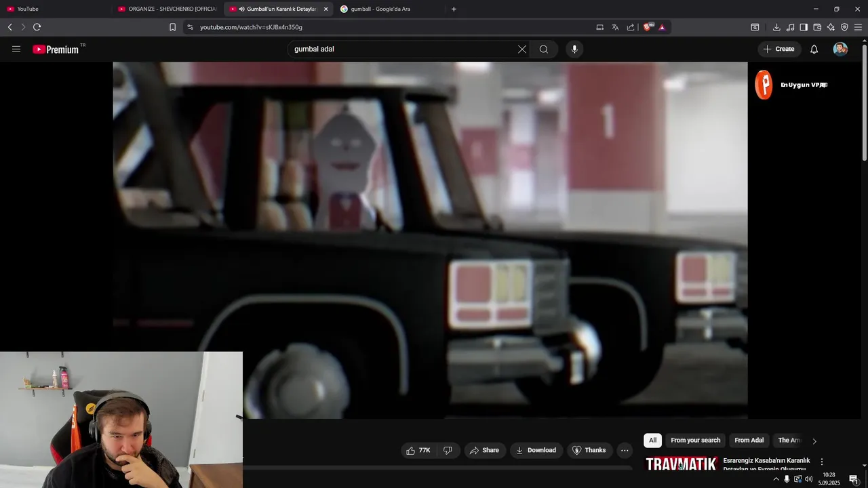Image resolution: width=868 pixels, height=488 pixels.
Task: Start voice search with the microphone
Action: click(x=574, y=49)
